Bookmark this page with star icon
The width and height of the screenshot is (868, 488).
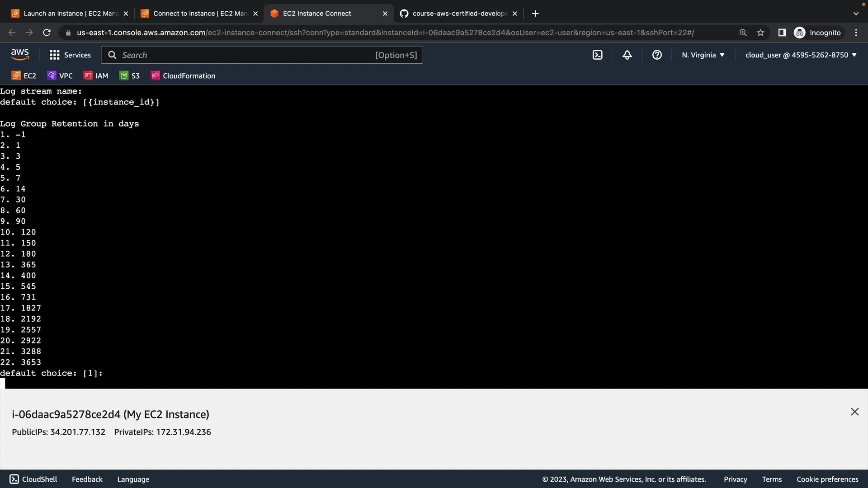tap(760, 33)
